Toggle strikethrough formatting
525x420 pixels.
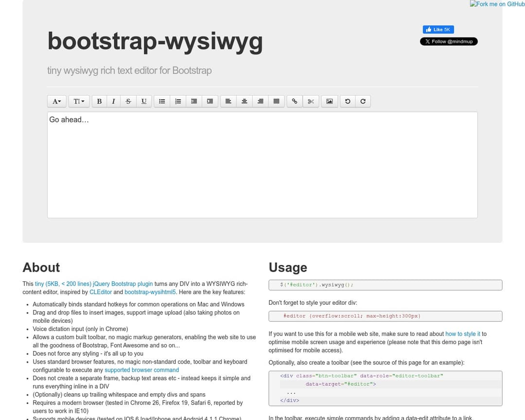128,101
